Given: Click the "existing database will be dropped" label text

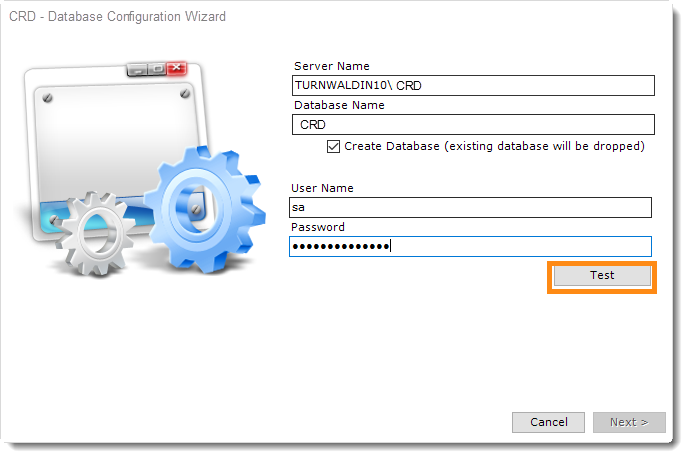Looking at the screenshot, I should pos(544,146).
